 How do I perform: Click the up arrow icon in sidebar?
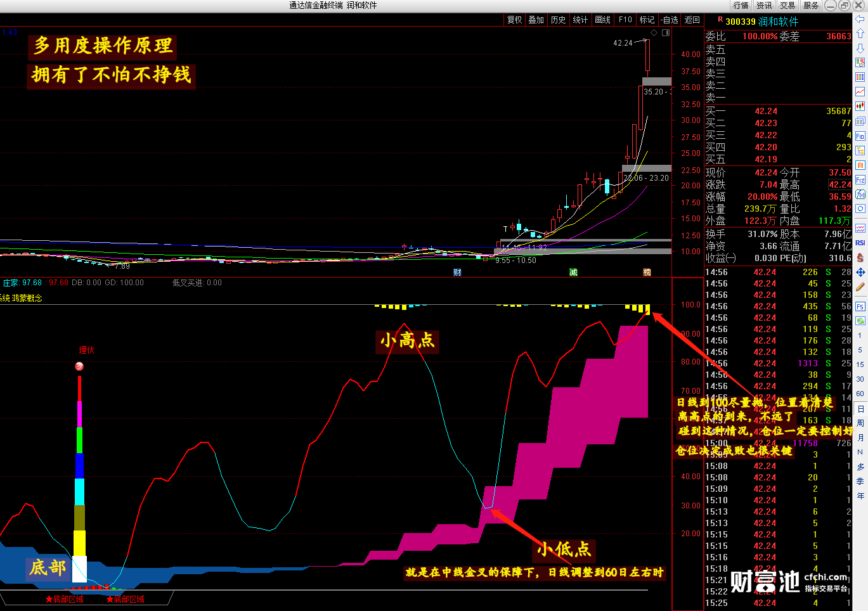point(860,34)
